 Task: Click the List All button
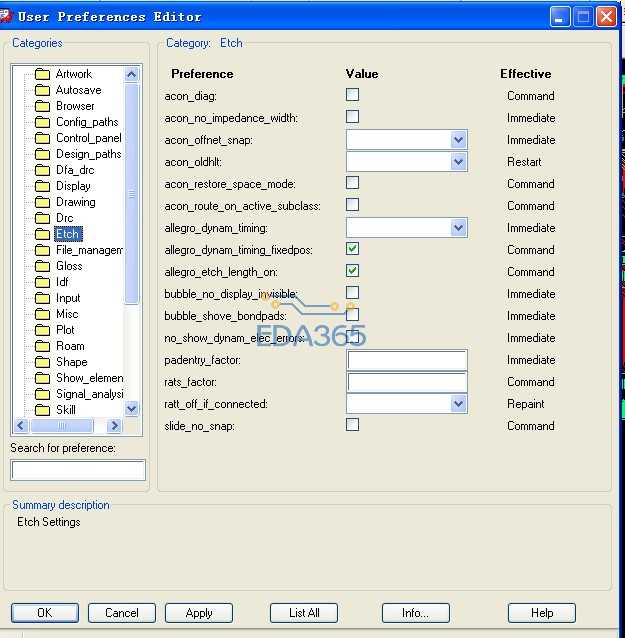(x=304, y=613)
